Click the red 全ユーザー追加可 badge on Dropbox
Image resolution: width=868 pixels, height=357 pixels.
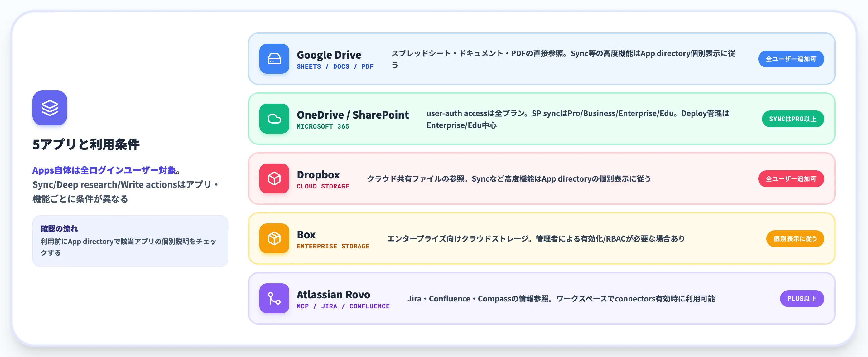pos(791,179)
